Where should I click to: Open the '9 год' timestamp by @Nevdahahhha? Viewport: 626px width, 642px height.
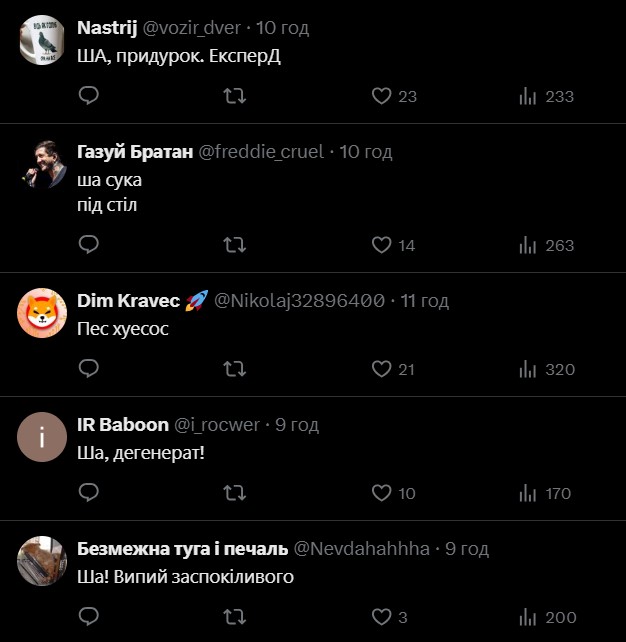click(x=467, y=549)
